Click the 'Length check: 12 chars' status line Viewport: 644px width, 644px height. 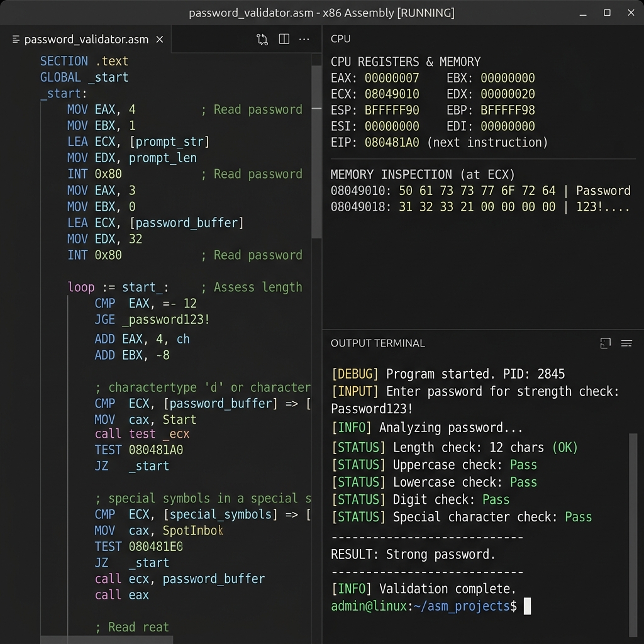(x=454, y=448)
